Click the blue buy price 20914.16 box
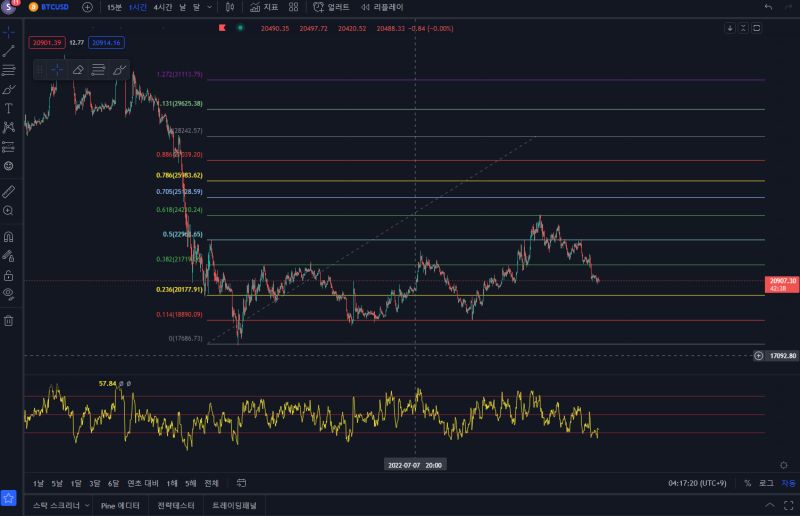The width and height of the screenshot is (800, 516). pos(106,42)
